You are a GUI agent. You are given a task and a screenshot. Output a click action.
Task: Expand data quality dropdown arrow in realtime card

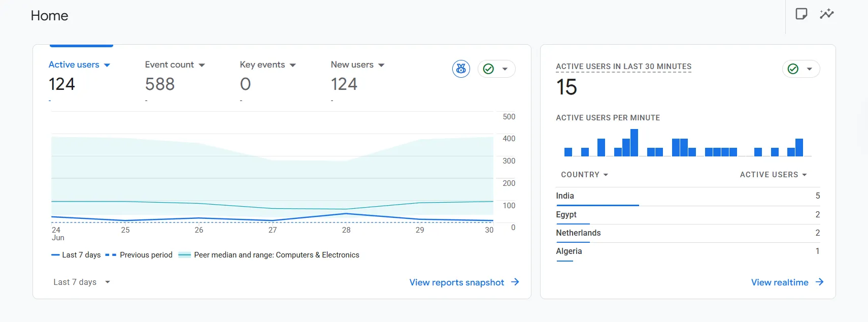pyautogui.click(x=810, y=69)
